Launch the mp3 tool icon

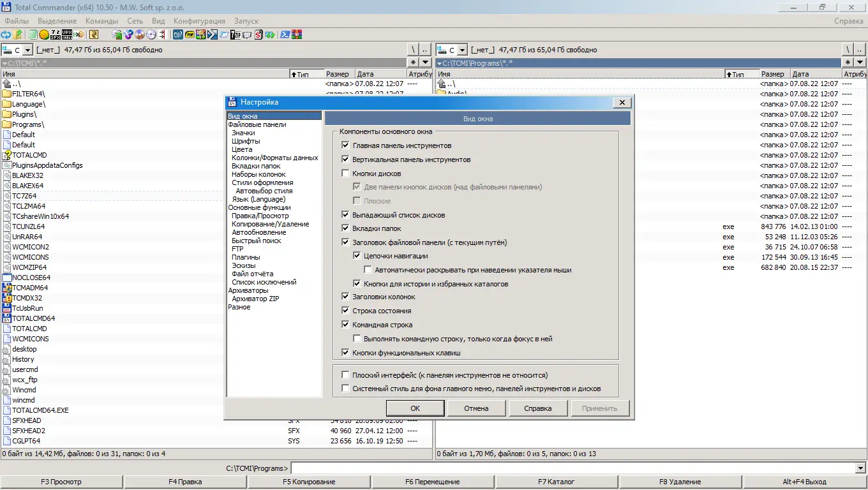[x=178, y=34]
